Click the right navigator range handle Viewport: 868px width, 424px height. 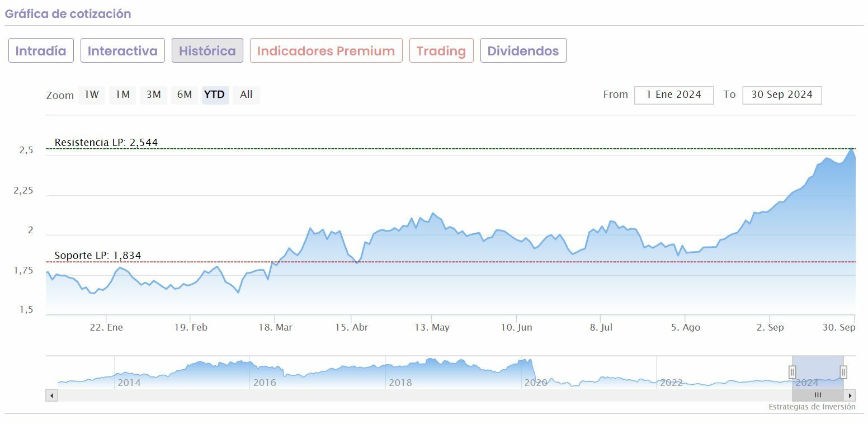[x=843, y=372]
